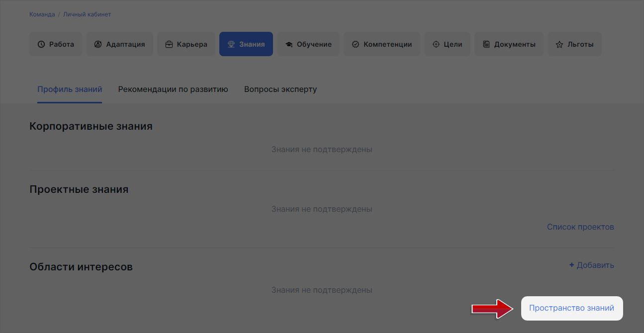This screenshot has width=644, height=333.
Task: Click the document icon on Документы tab
Action: pos(486,44)
